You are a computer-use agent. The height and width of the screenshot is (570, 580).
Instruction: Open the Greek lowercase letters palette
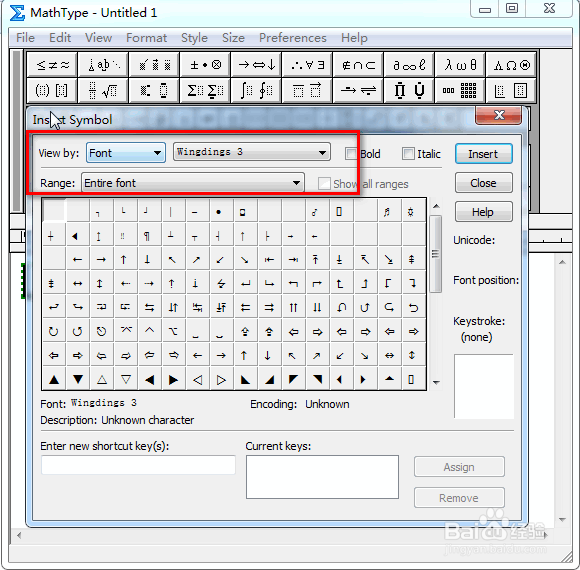coord(460,65)
